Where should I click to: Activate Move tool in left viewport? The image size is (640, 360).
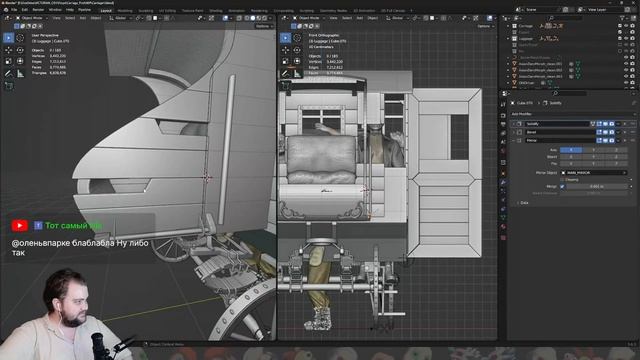tap(9, 50)
